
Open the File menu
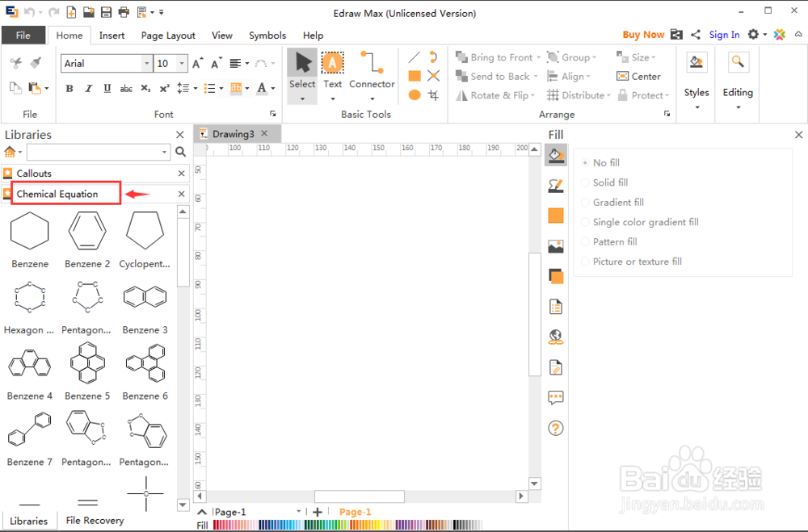point(23,35)
